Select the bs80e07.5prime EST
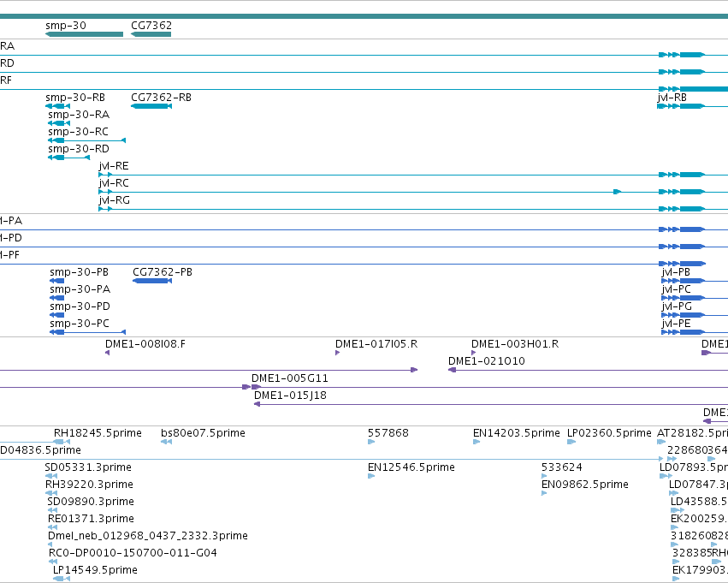The image size is (728, 583). tap(166, 442)
